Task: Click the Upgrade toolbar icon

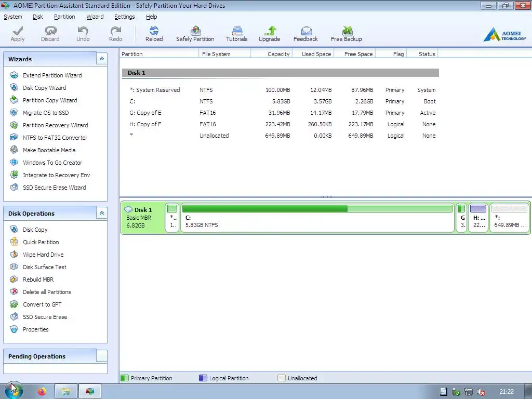Action: (270, 31)
